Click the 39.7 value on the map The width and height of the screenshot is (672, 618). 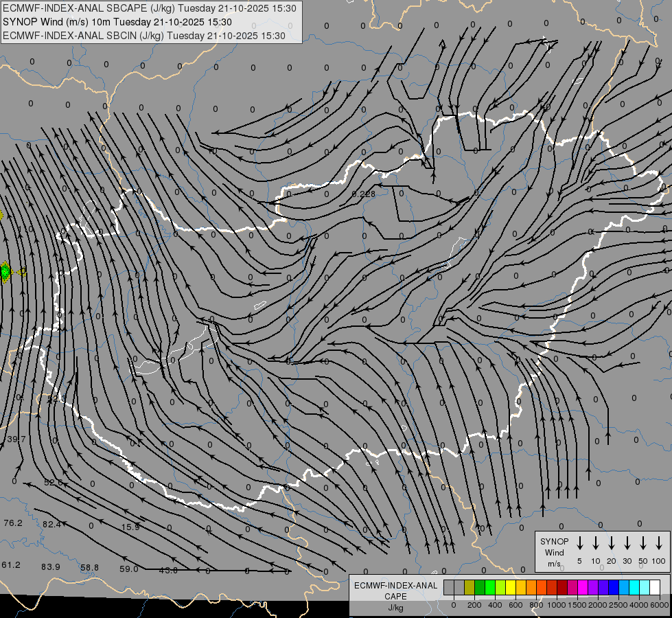16,439
